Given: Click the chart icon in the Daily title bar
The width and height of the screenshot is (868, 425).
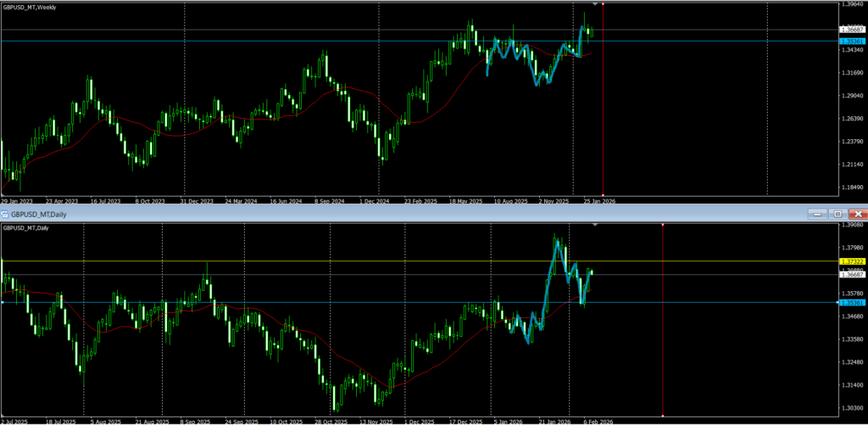Looking at the screenshot, I should pos(6,214).
